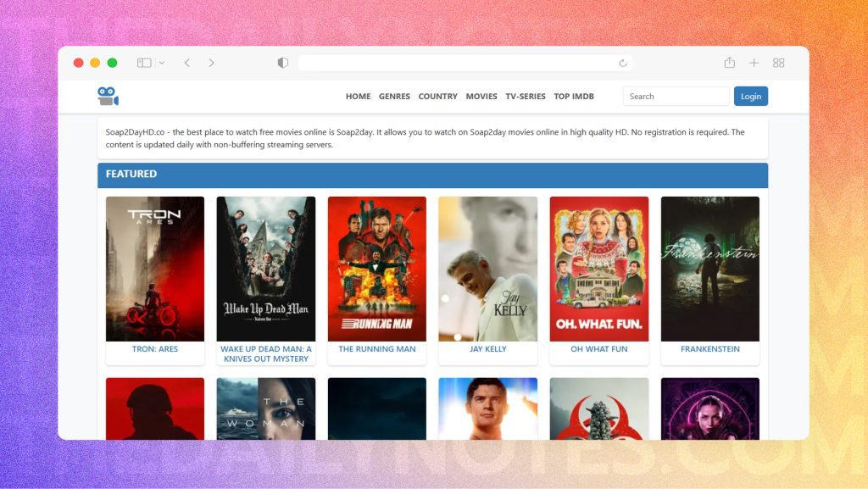Viewport: 868px width, 489px height.
Task: Go back with the browser back arrow
Action: [x=187, y=63]
